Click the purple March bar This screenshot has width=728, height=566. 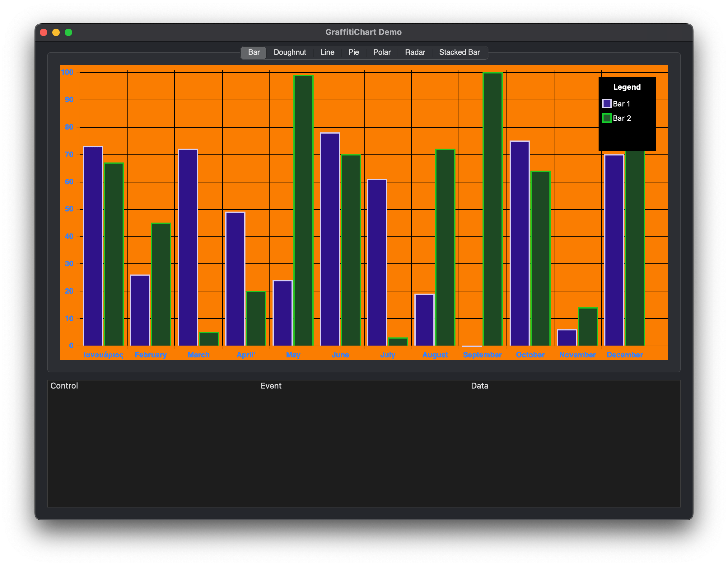pos(188,247)
